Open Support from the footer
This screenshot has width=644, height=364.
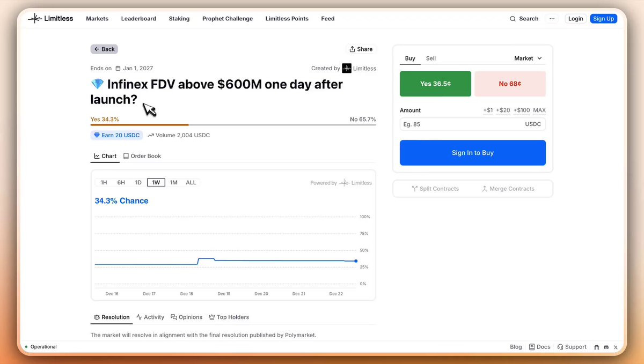point(572,347)
